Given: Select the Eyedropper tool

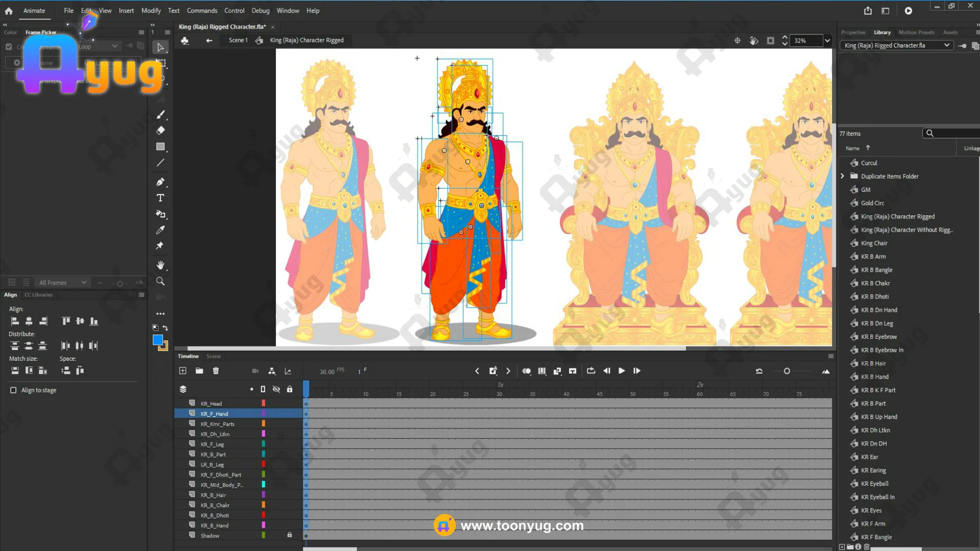Looking at the screenshot, I should pyautogui.click(x=160, y=230).
